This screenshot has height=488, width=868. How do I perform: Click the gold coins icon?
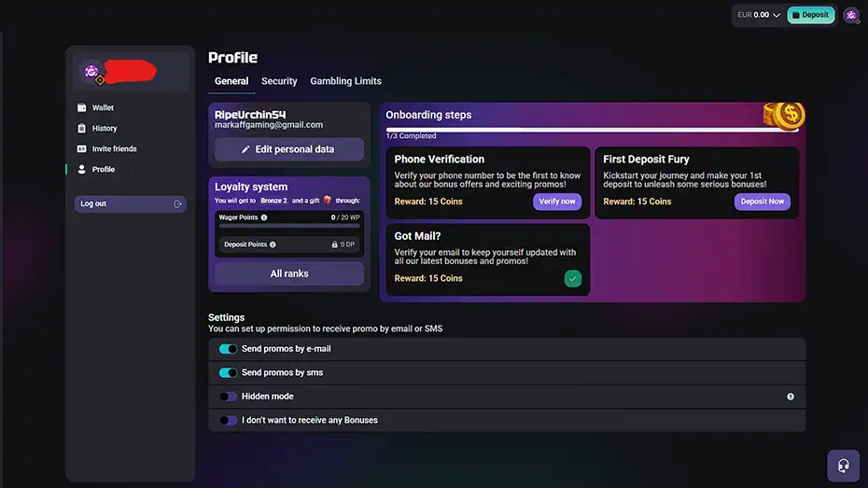pos(784,115)
